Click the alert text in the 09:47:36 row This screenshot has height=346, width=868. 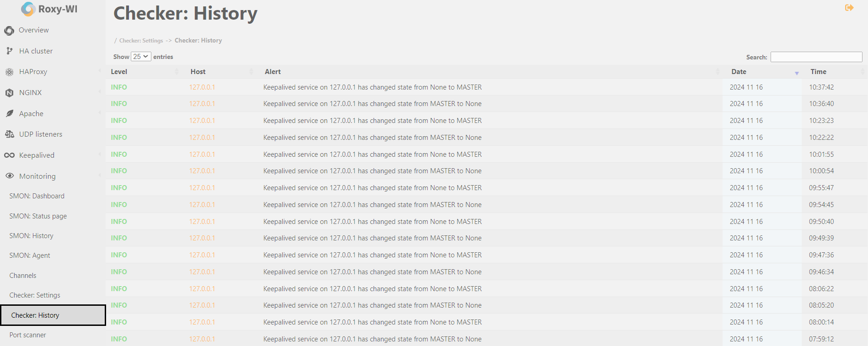pyautogui.click(x=372, y=255)
